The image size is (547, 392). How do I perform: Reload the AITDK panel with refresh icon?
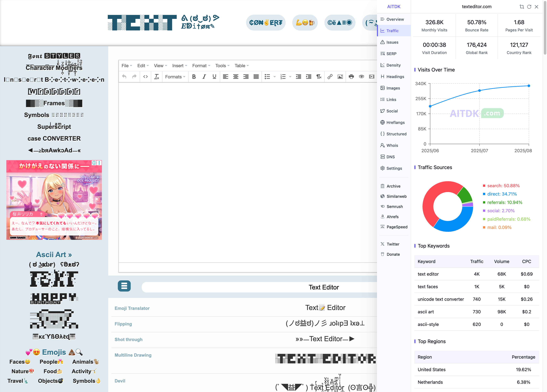[x=529, y=7]
